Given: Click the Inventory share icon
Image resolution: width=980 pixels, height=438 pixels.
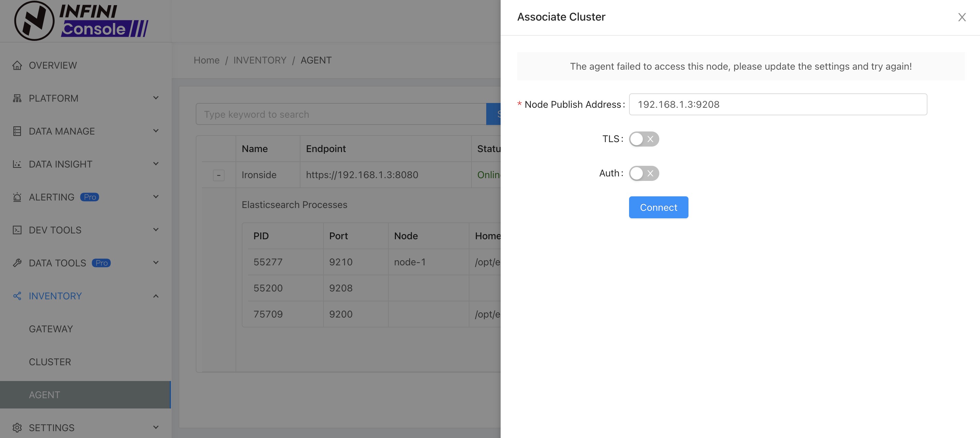Looking at the screenshot, I should [17, 296].
